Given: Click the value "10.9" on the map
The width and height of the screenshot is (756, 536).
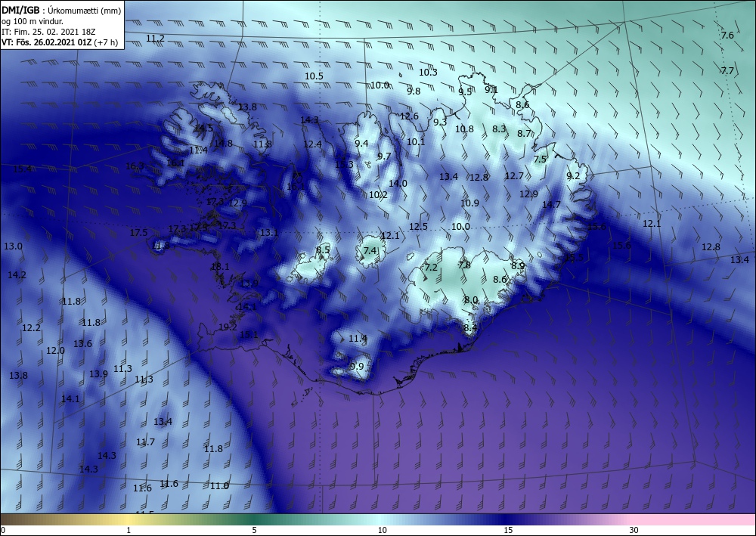Looking at the screenshot, I should coord(469,203).
